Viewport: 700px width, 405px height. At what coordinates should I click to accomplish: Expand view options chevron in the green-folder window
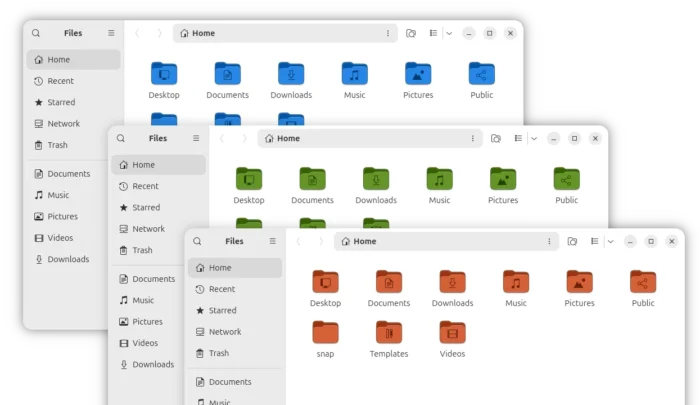[533, 139]
